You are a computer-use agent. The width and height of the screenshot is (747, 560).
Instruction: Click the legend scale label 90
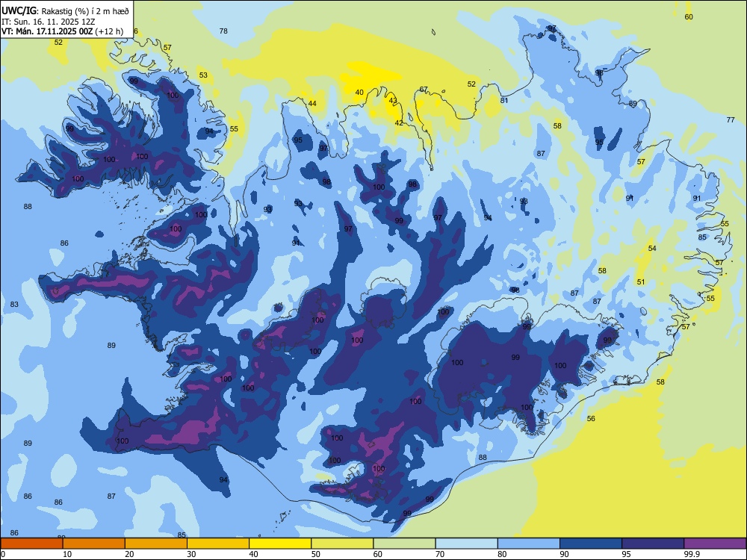pyautogui.click(x=564, y=554)
